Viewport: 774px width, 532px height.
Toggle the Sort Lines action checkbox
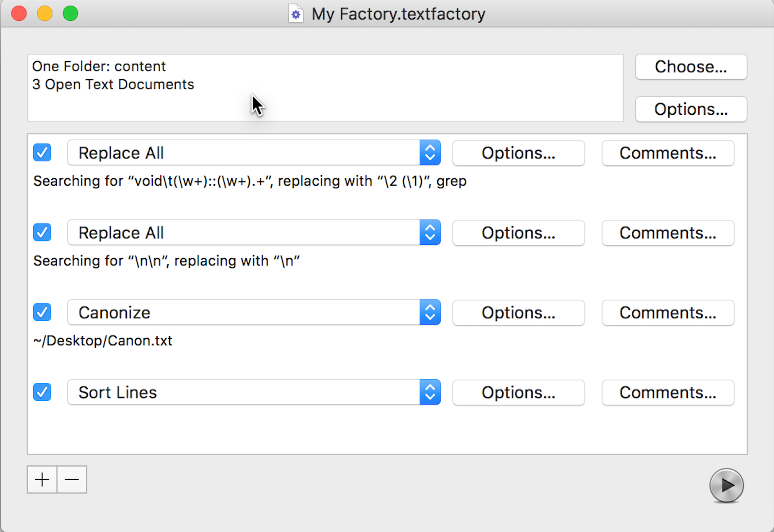tap(42, 392)
